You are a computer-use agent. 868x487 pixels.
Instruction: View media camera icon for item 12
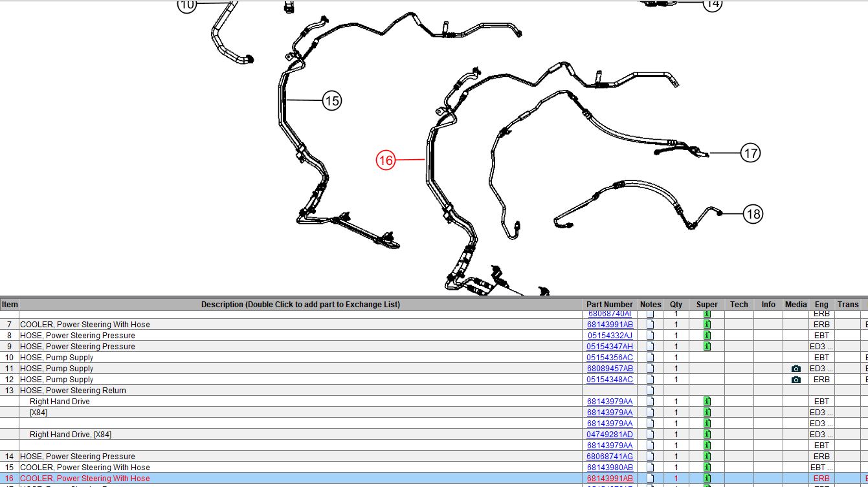tap(796, 380)
